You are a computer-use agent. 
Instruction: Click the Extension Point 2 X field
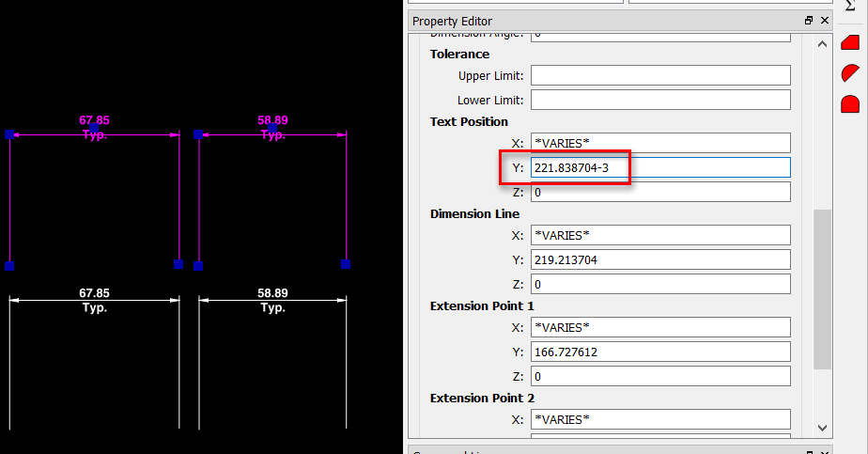(660, 419)
